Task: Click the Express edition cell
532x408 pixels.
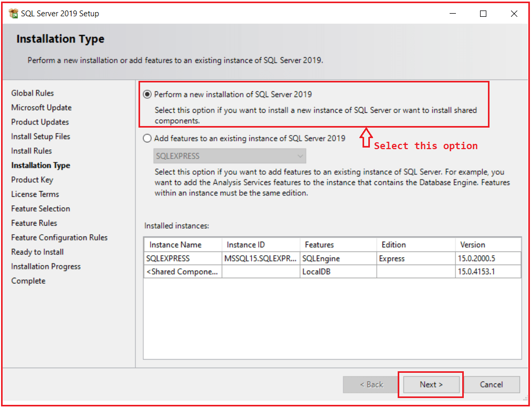Action: coord(416,259)
